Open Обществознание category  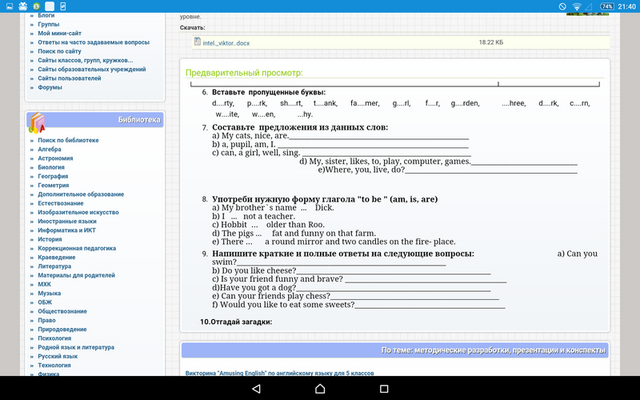pyautogui.click(x=62, y=311)
